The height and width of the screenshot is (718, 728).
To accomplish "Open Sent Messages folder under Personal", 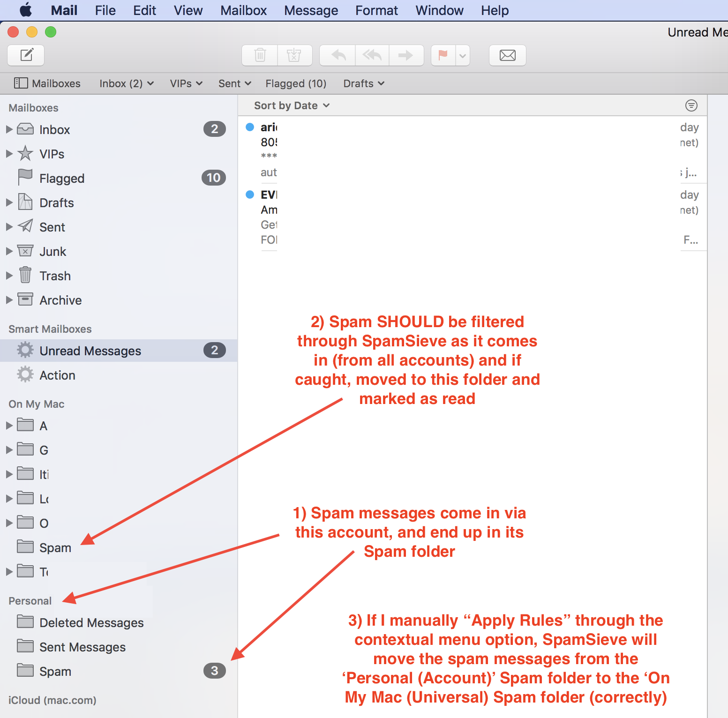I will pos(119,647).
